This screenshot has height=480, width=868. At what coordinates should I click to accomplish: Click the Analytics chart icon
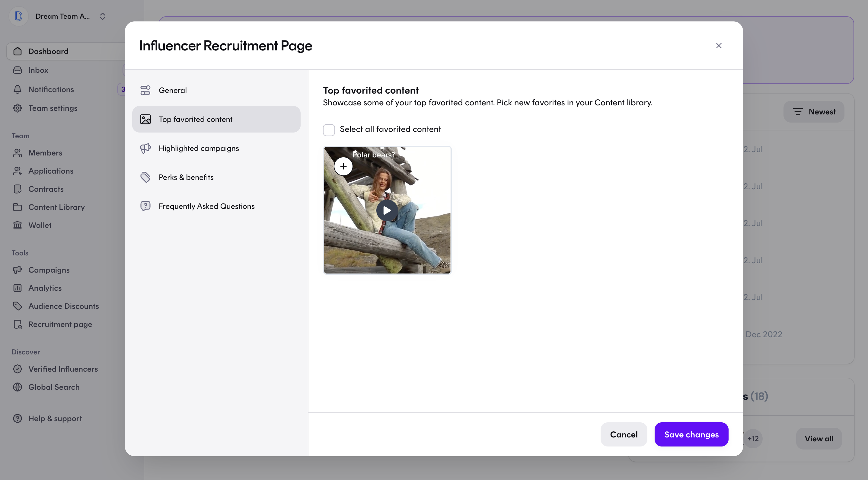pyautogui.click(x=18, y=288)
